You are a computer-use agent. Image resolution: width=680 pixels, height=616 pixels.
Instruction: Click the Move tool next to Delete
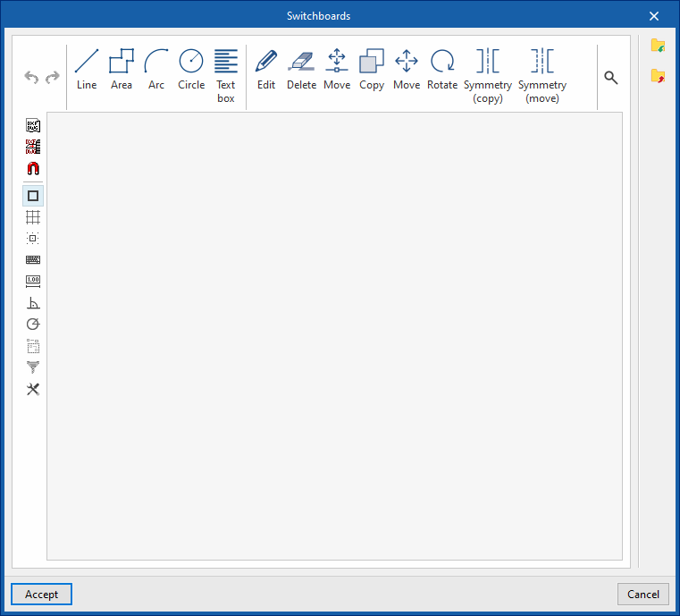[337, 70]
